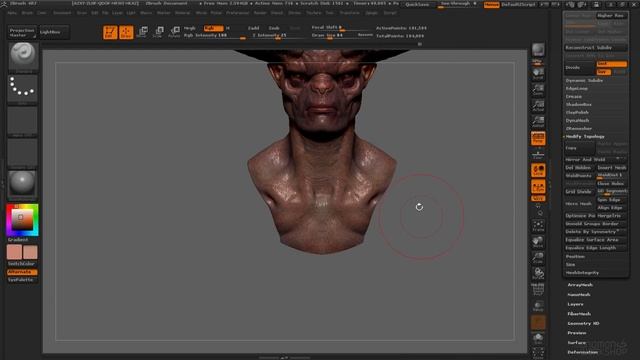This screenshot has height=360, width=640.
Task: Click the Rotate view icon on right shelf
Action: click(x=538, y=274)
